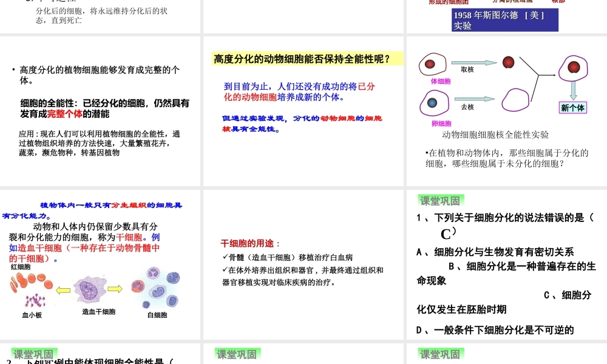Click the caption 动物细胞细胞核全能性实验
Image resolution: width=607 pixels, height=364 pixels.
(495, 135)
